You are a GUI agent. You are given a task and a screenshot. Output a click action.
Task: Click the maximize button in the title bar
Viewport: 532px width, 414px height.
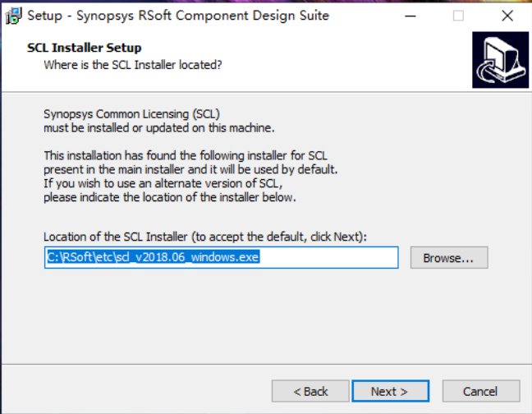pos(458,16)
